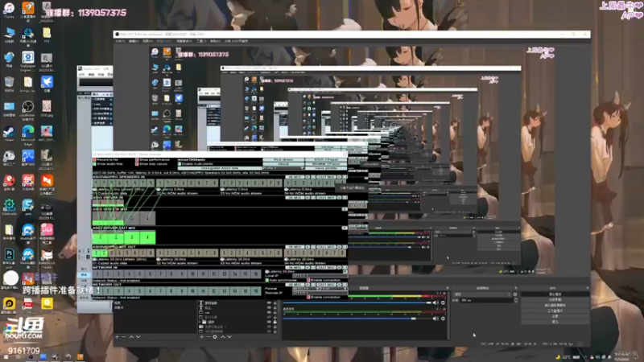Viewport: 644px width, 362px height.
Task: Move source up arrow in OBS sources toolbar
Action: point(223,336)
